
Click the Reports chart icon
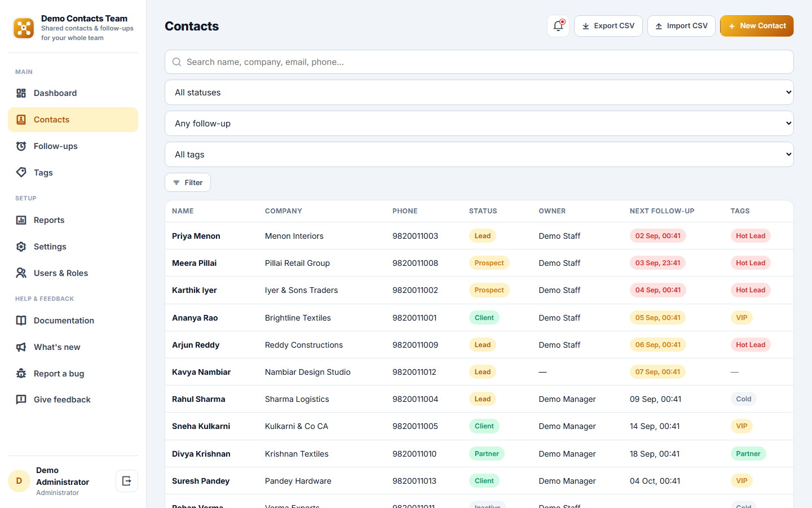(x=21, y=220)
